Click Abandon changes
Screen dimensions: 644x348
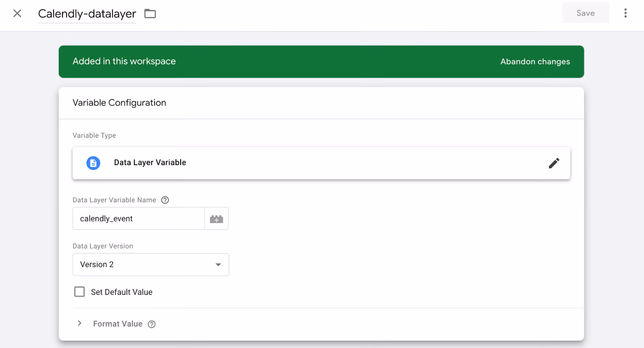pyautogui.click(x=535, y=62)
